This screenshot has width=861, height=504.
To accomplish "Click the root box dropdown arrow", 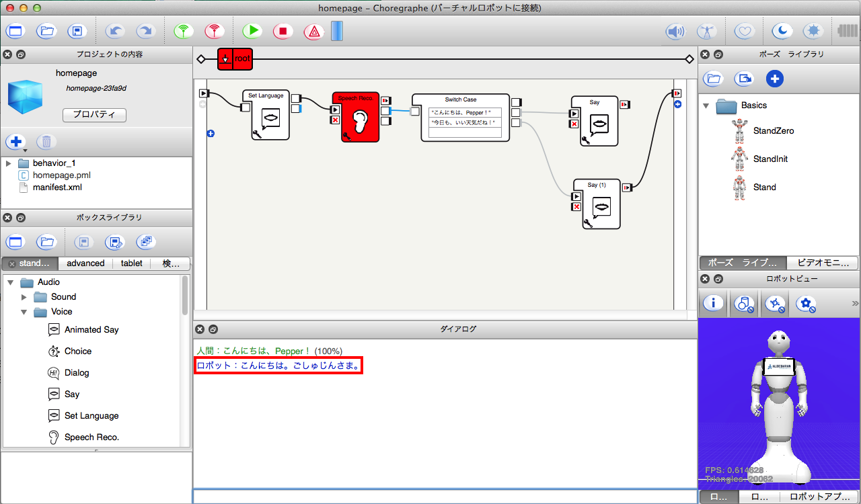I will point(225,60).
